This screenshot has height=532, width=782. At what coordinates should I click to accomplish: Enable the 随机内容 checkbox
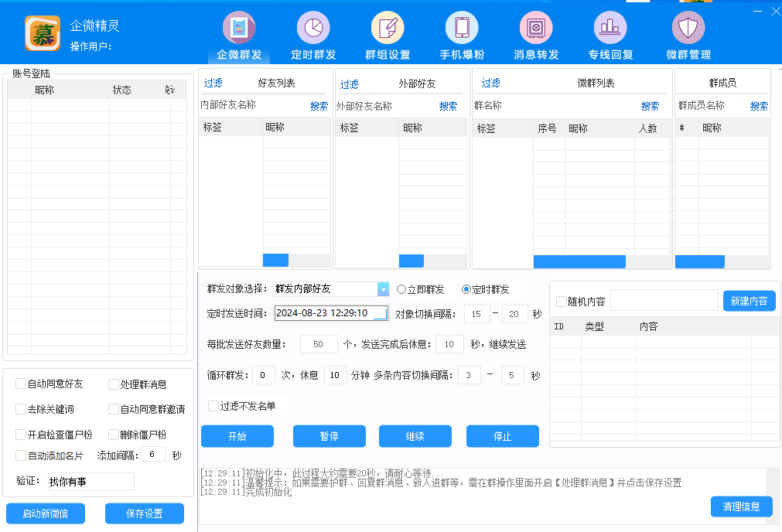tap(562, 302)
